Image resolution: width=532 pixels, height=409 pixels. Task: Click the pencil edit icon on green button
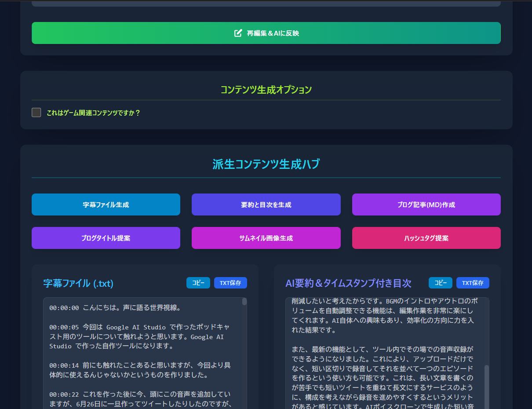click(238, 33)
